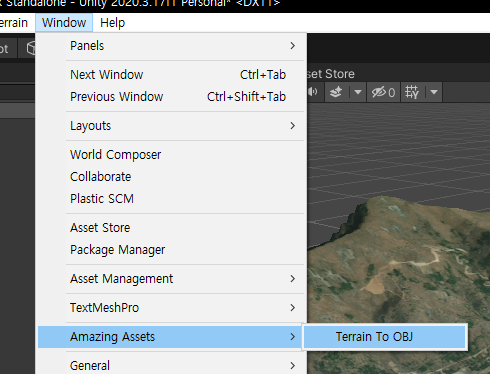Click the cube handle rotation icon
This screenshot has height=374, width=490.
pos(30,48)
